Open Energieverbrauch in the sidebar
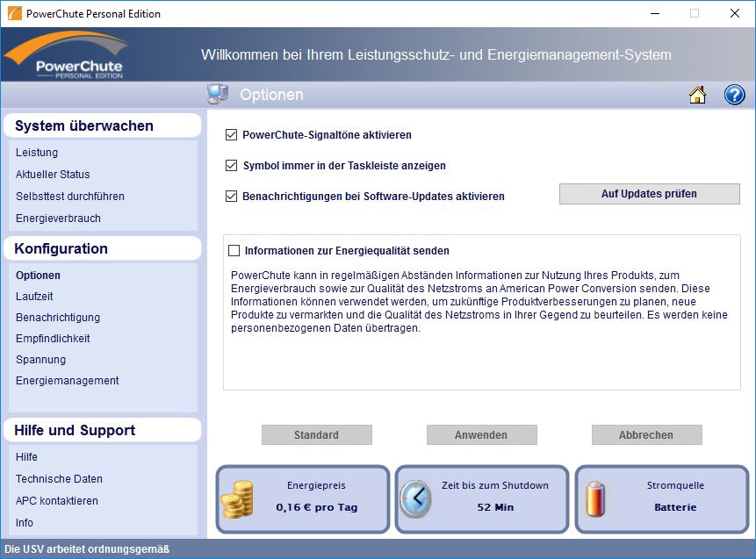Viewport: 756px width, 559px height. 58,219
